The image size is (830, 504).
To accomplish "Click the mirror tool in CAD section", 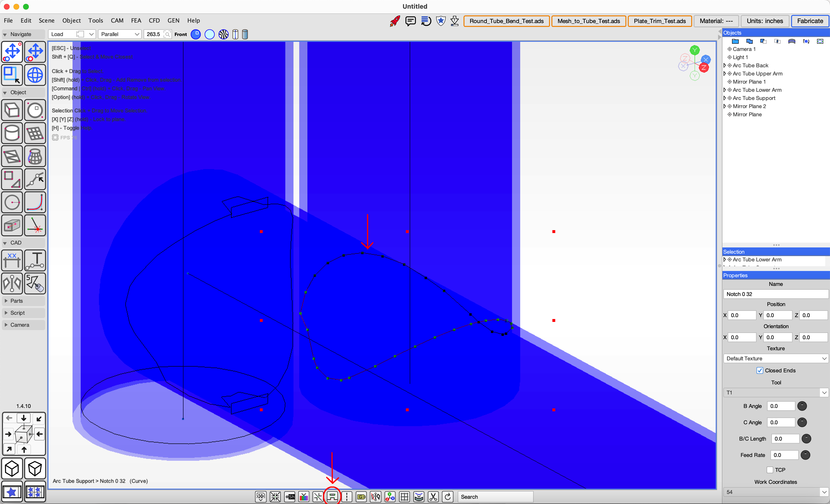I will pos(12,283).
